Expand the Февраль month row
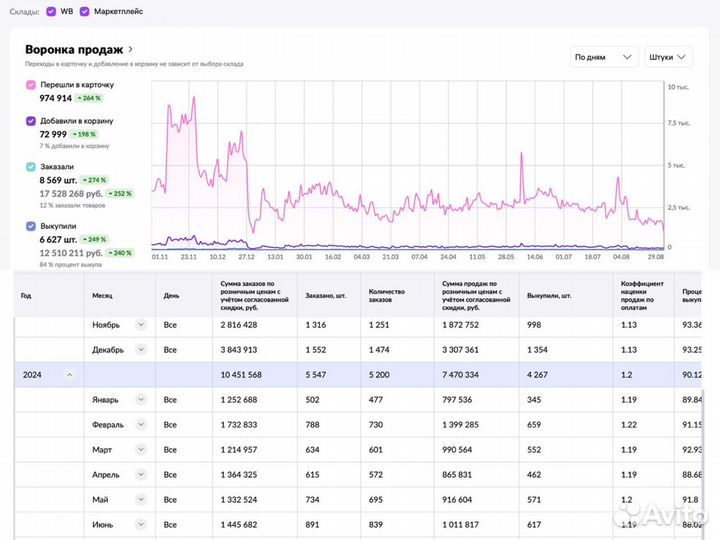Image resolution: width=720 pixels, height=540 pixels. [x=141, y=425]
